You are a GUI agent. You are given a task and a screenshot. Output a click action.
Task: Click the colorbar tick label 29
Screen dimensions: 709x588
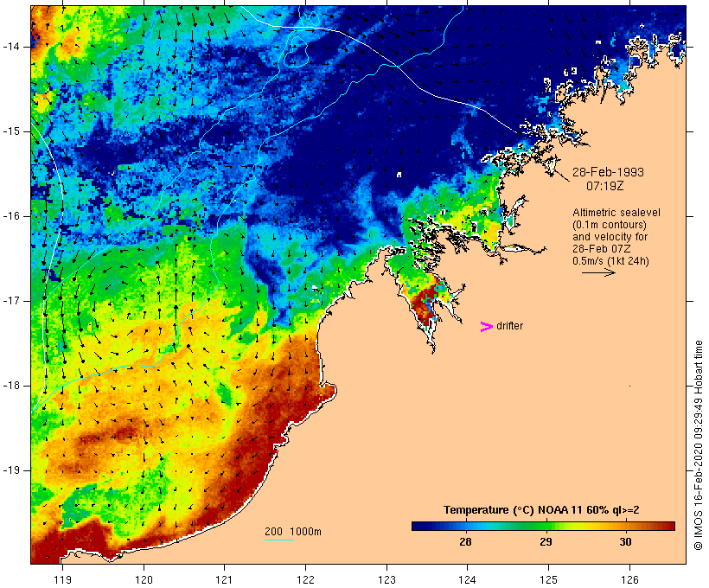(x=546, y=541)
